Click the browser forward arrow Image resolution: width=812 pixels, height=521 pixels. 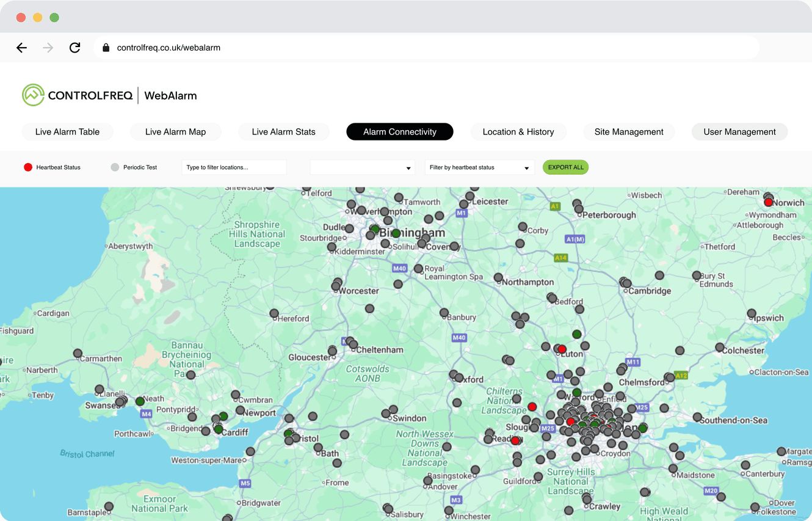point(48,48)
